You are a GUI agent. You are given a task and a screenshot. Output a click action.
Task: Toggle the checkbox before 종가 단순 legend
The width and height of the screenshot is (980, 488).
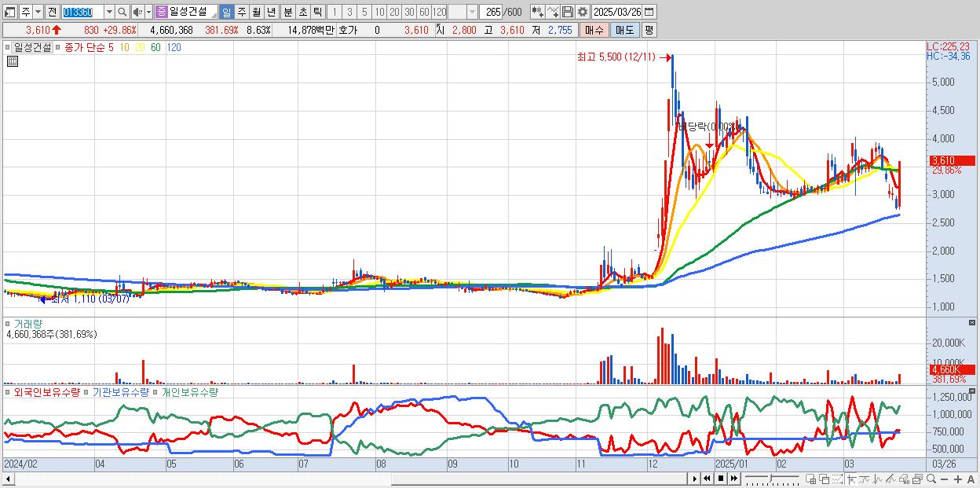click(59, 47)
